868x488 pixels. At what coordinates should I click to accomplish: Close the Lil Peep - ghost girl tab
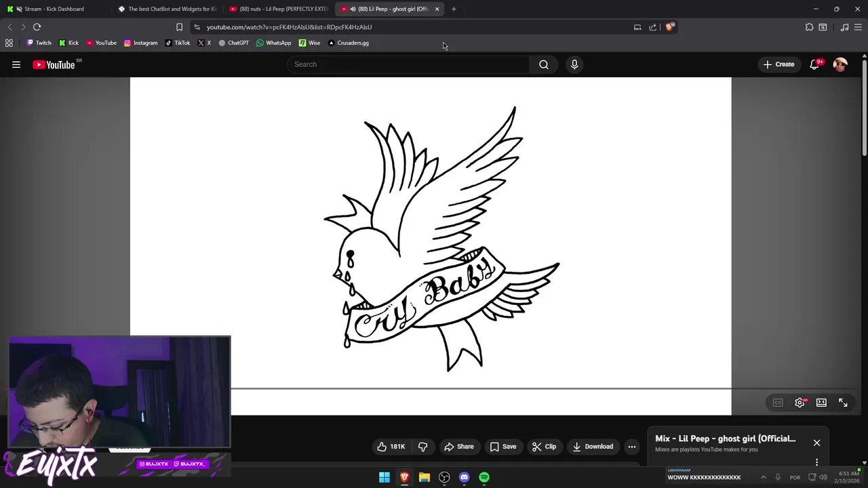tap(437, 9)
